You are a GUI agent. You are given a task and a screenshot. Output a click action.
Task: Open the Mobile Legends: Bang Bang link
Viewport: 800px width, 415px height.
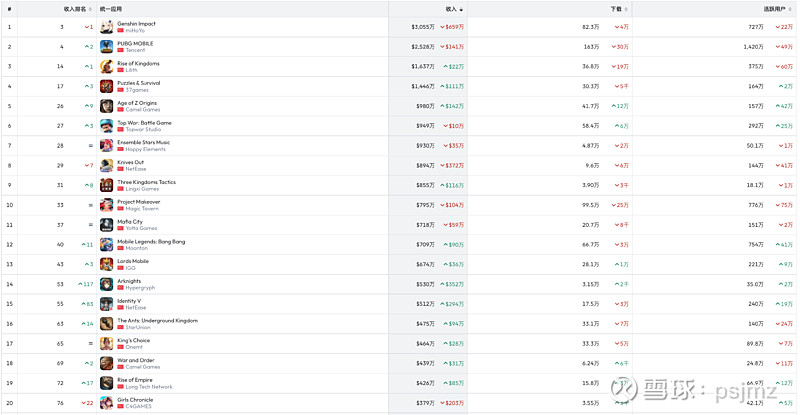(x=150, y=241)
